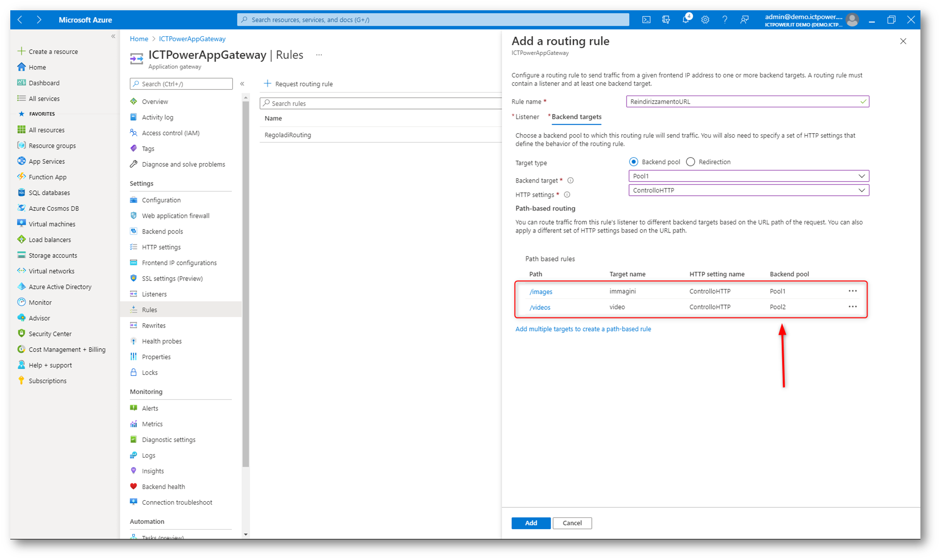
Task: Collapse the resource menu pane
Action: 242,84
